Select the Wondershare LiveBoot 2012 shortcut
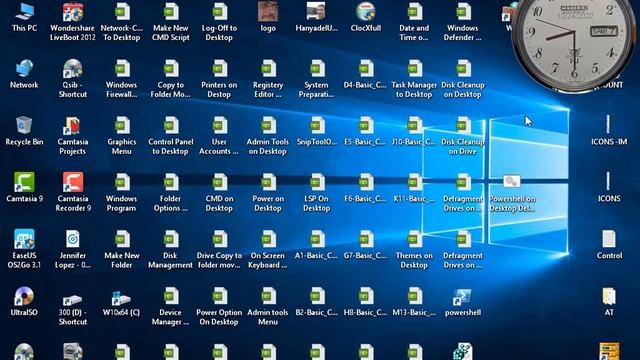Screen dimensions: 640x360 73,12
